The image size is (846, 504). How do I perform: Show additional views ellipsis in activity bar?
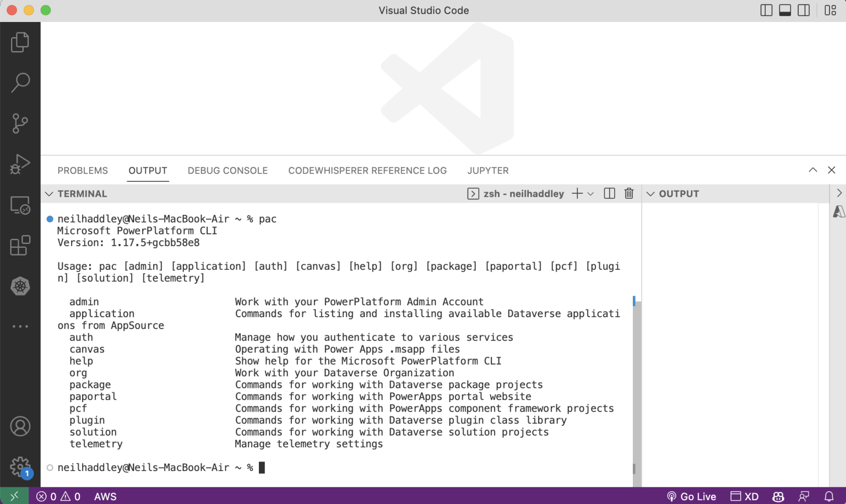tap(20, 327)
